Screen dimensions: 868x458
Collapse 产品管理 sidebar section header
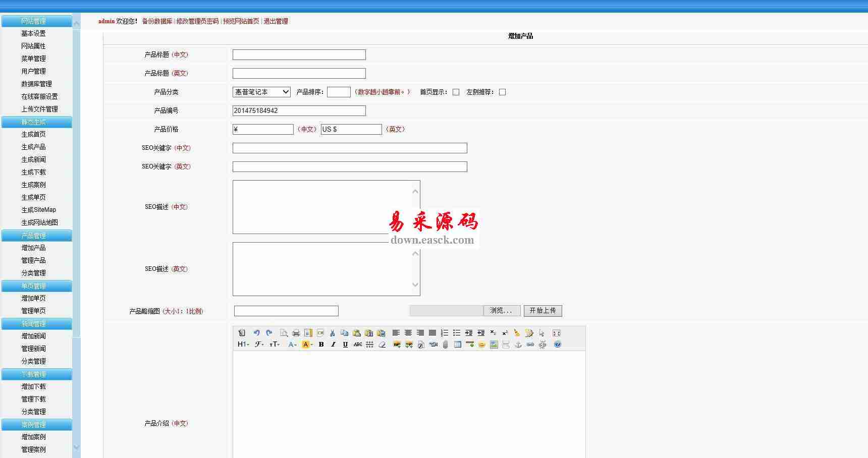pos(36,236)
